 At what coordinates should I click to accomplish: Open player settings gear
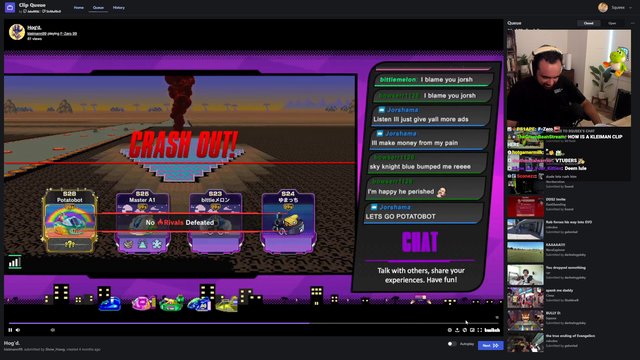click(450, 330)
